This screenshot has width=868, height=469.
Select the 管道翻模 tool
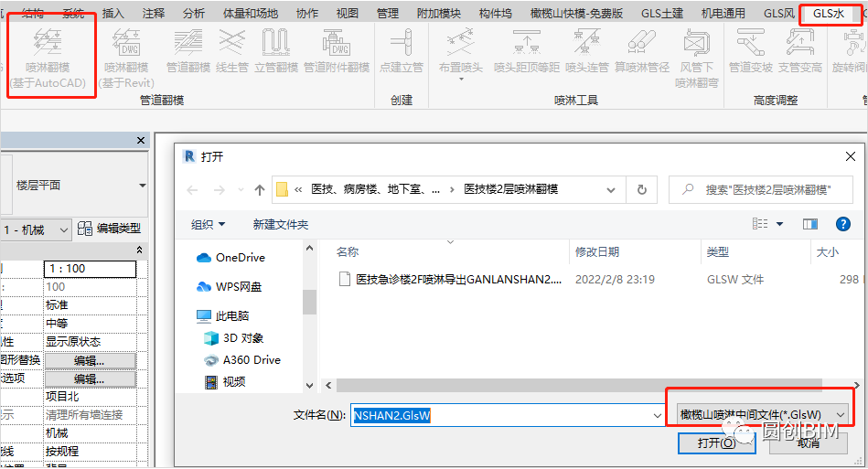(x=188, y=51)
